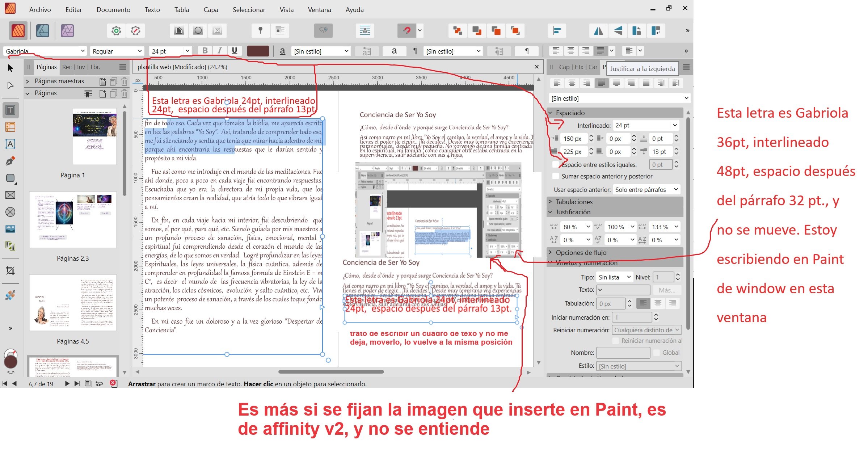Select the Picture Frame Rectangle tool
Image resolution: width=868 pixels, height=463 pixels.
click(10, 195)
